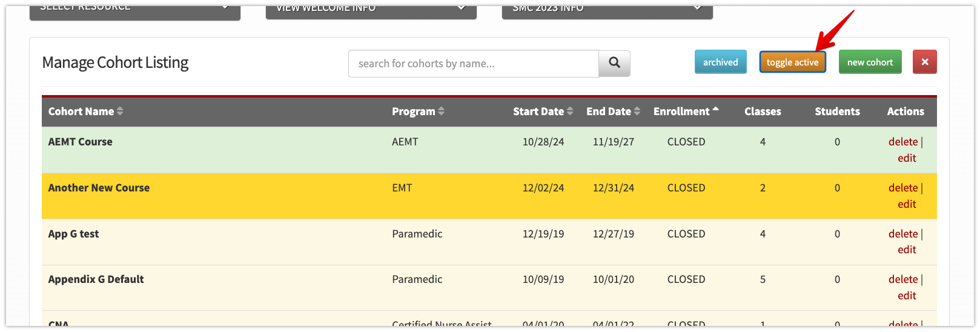The height and width of the screenshot is (332, 980).
Task: Click the Classes column header
Action: pyautogui.click(x=763, y=111)
